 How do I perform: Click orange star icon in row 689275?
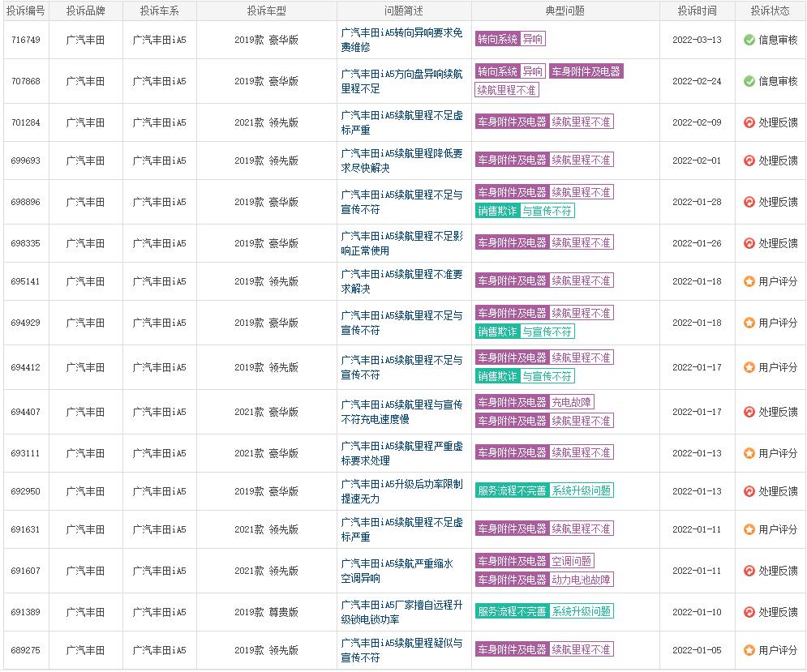tap(749, 650)
